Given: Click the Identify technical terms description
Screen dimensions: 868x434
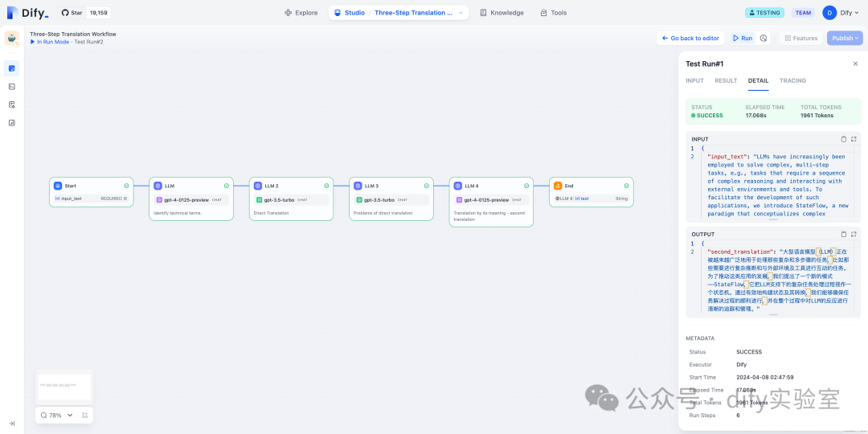Looking at the screenshot, I should (x=178, y=213).
